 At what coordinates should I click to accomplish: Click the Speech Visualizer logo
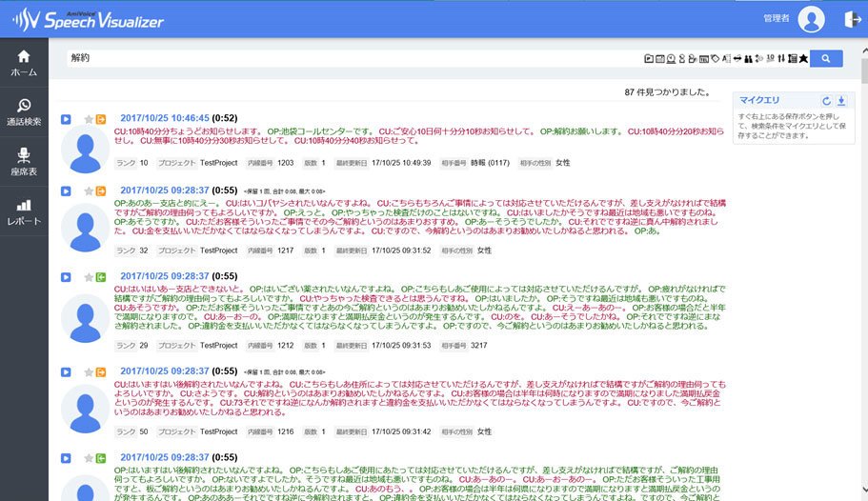(89, 20)
